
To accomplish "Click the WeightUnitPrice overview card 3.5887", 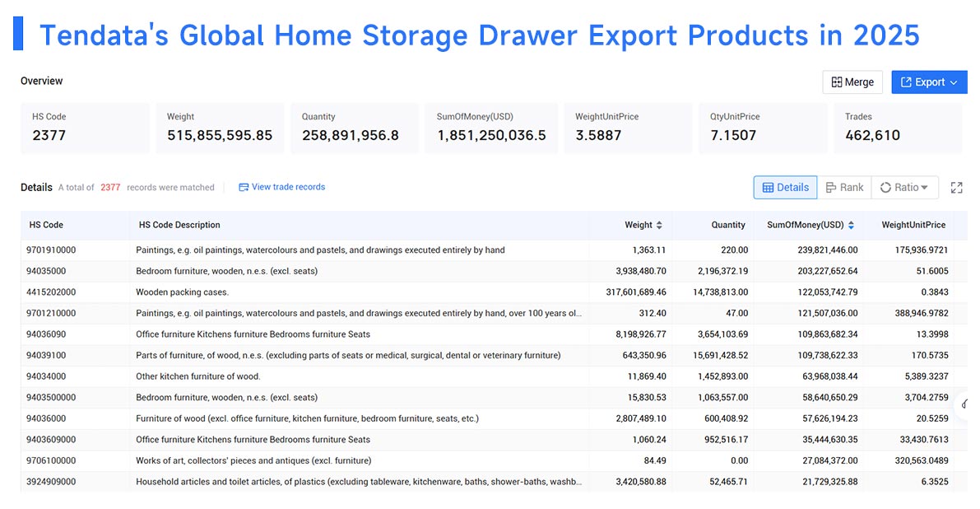I will click(628, 128).
